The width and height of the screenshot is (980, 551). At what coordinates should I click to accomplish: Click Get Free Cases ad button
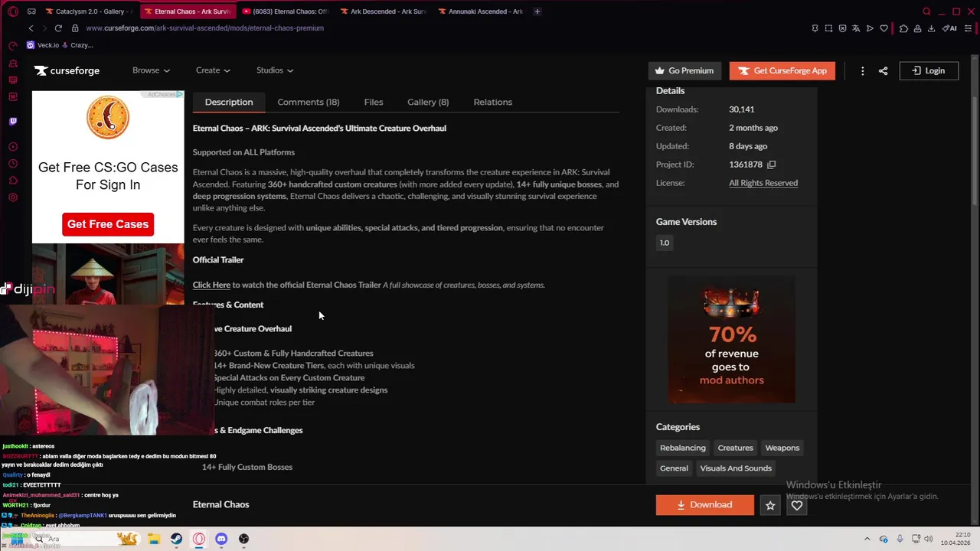click(x=108, y=224)
